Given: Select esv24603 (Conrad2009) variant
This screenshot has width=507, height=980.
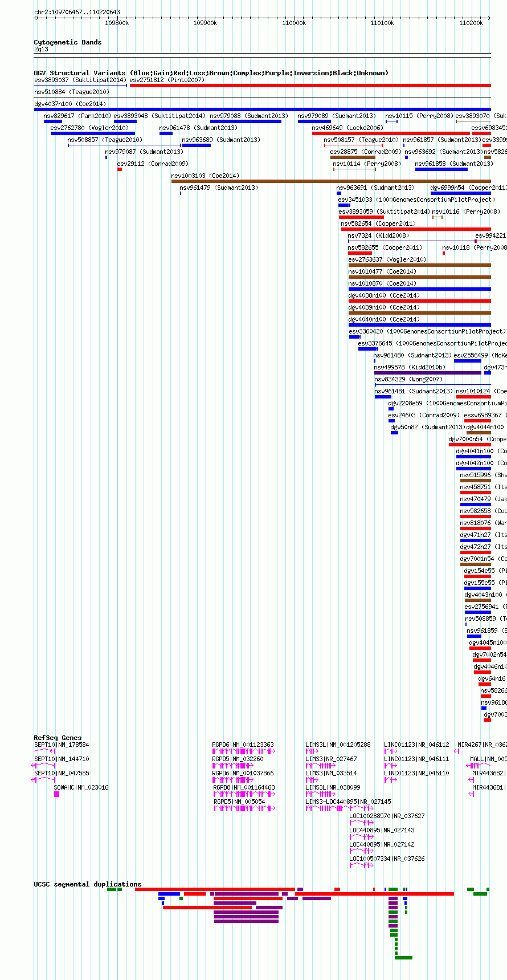Looking at the screenshot, I should coord(424,415).
